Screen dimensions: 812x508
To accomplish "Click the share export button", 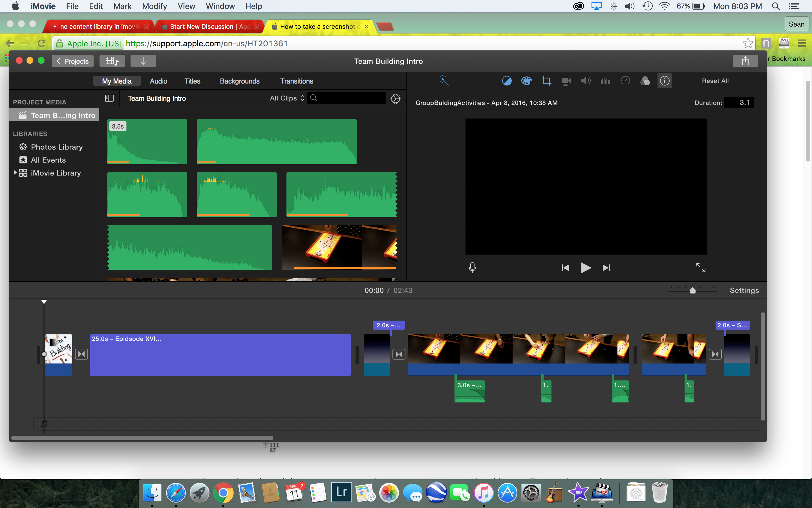I will (745, 61).
